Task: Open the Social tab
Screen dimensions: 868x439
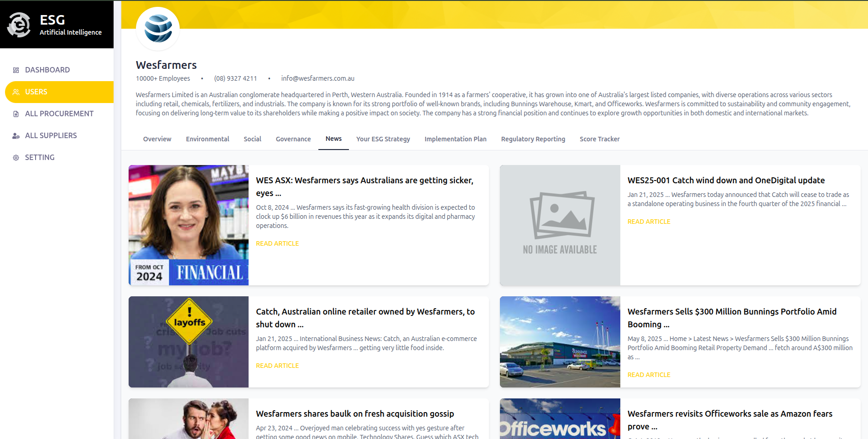Action: [x=252, y=139]
